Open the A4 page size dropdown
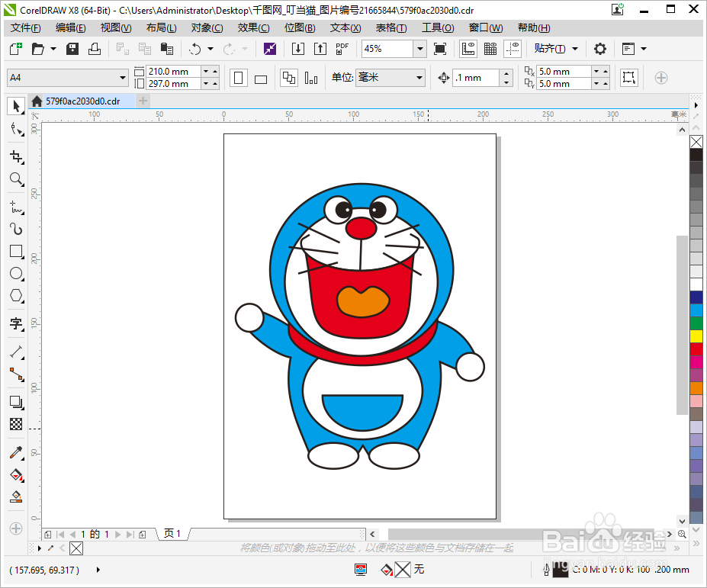This screenshot has height=588, width=707. click(122, 78)
